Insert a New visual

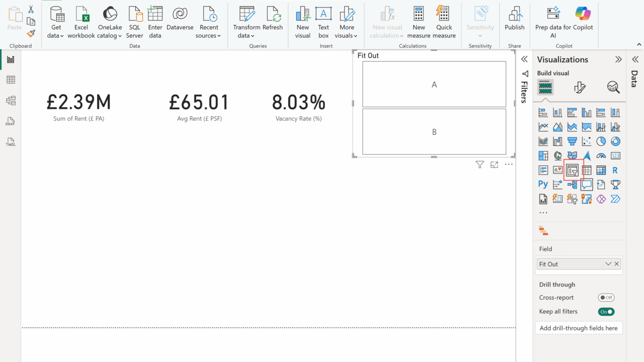(303, 22)
